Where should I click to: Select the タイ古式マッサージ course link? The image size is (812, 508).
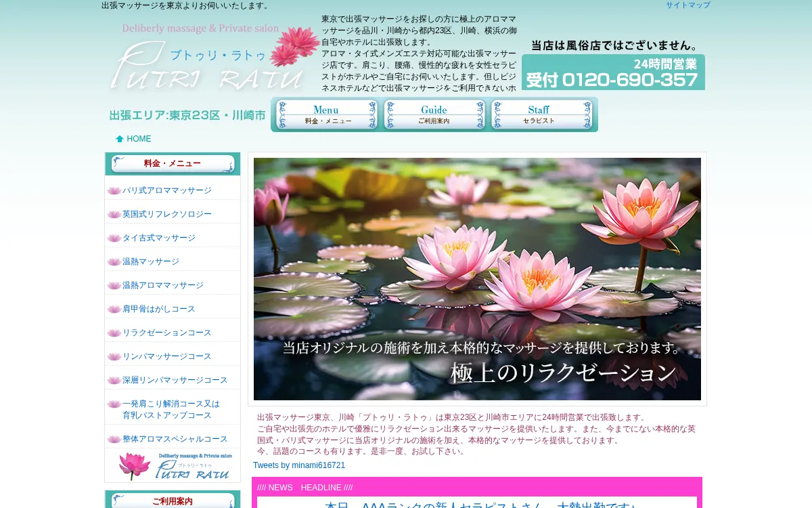point(159,238)
